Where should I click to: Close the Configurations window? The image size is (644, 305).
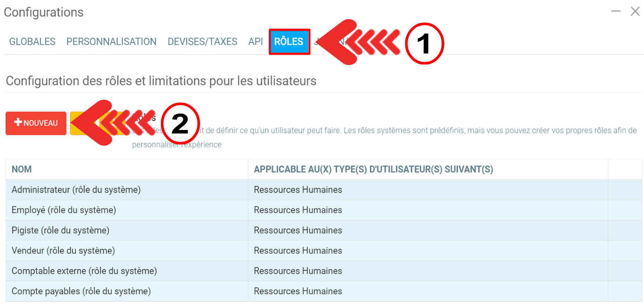click(x=635, y=12)
